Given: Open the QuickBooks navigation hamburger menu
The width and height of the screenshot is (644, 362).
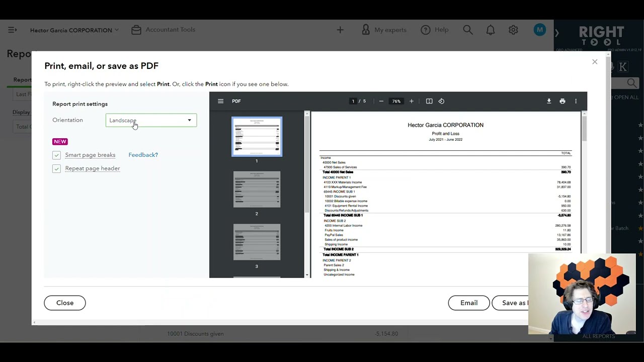Looking at the screenshot, I should tap(12, 30).
